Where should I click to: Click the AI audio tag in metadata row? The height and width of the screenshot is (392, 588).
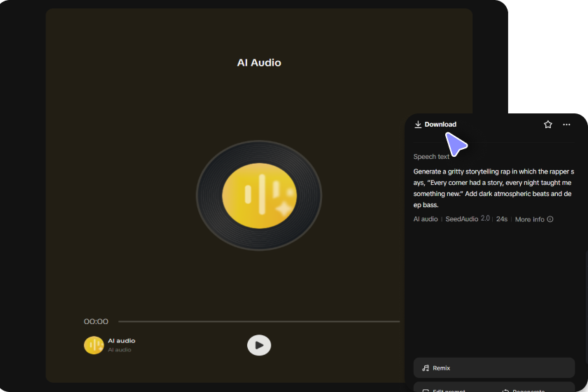tap(426, 219)
